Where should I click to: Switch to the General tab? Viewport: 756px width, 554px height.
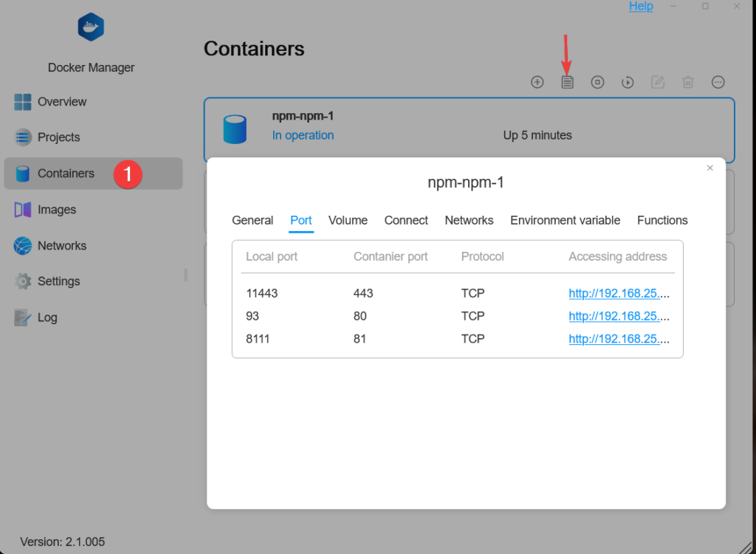[252, 220]
